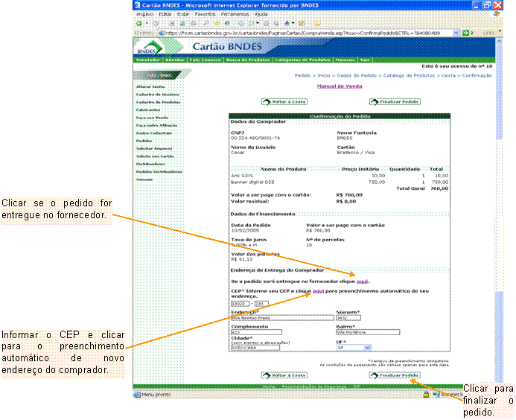Click the bottom Finalizar Pedido button
The width and height of the screenshot is (516, 420).
(395, 375)
